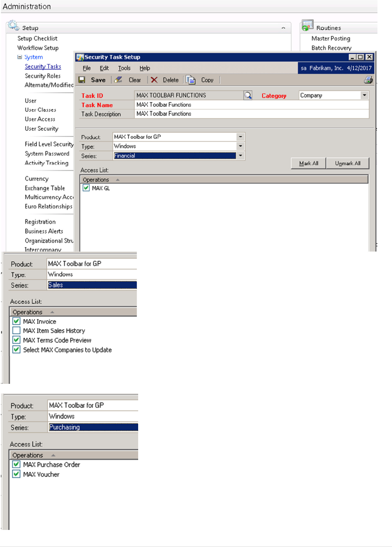Open Business Alerts link
This screenshot has height=547, width=392.
click(44, 231)
